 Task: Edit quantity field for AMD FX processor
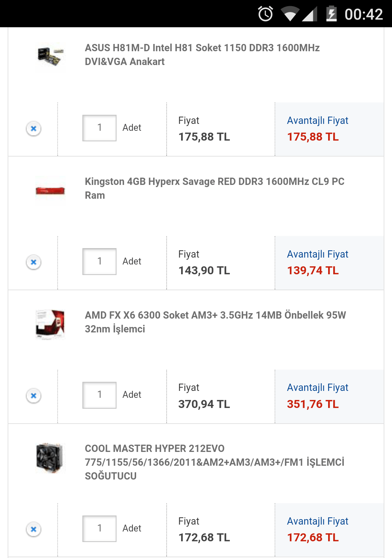click(99, 395)
